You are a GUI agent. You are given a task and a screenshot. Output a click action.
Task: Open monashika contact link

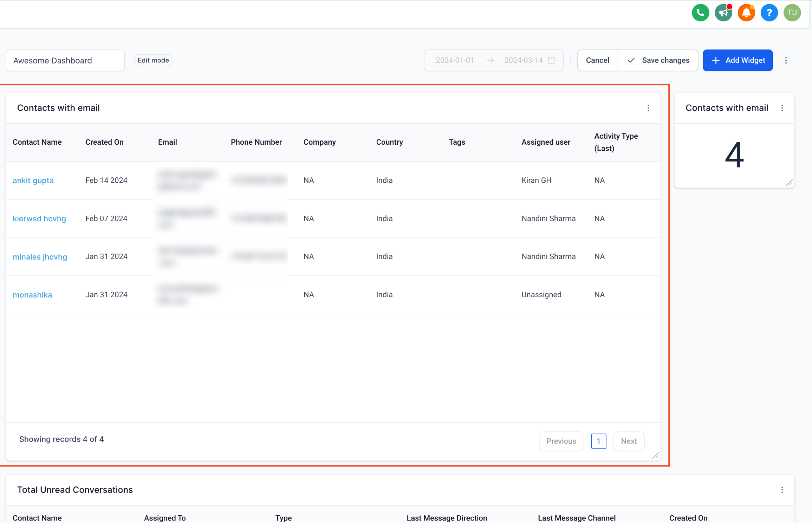point(32,295)
